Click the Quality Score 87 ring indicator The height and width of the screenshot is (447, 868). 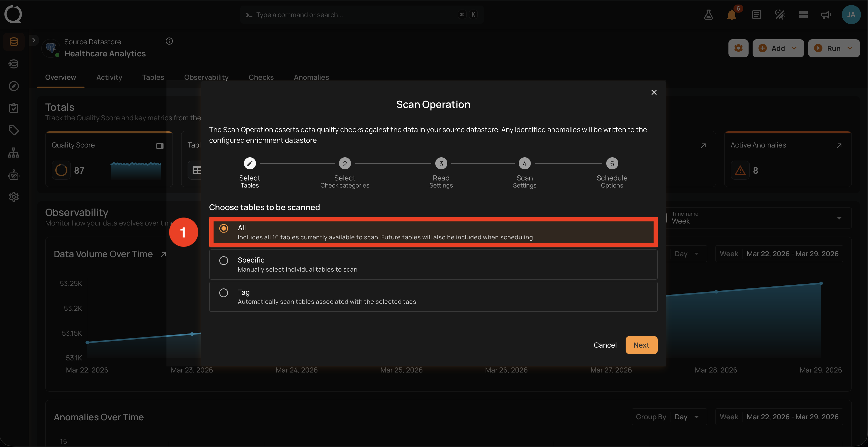coord(61,170)
